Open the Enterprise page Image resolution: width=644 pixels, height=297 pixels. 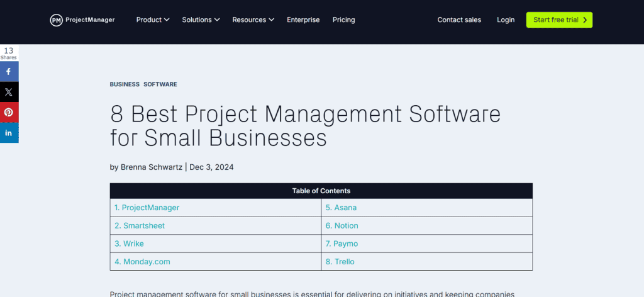tap(303, 20)
